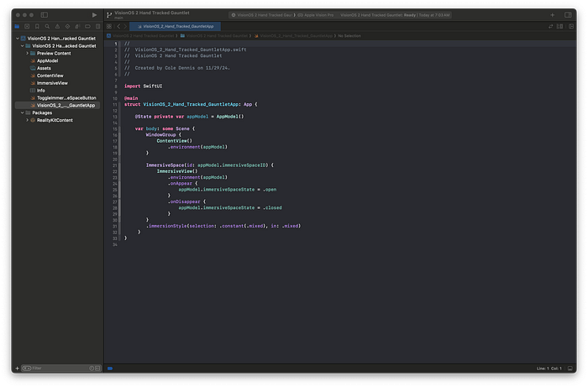The image size is (588, 387).
Task: Add an editor on the right
Action: (x=571, y=27)
